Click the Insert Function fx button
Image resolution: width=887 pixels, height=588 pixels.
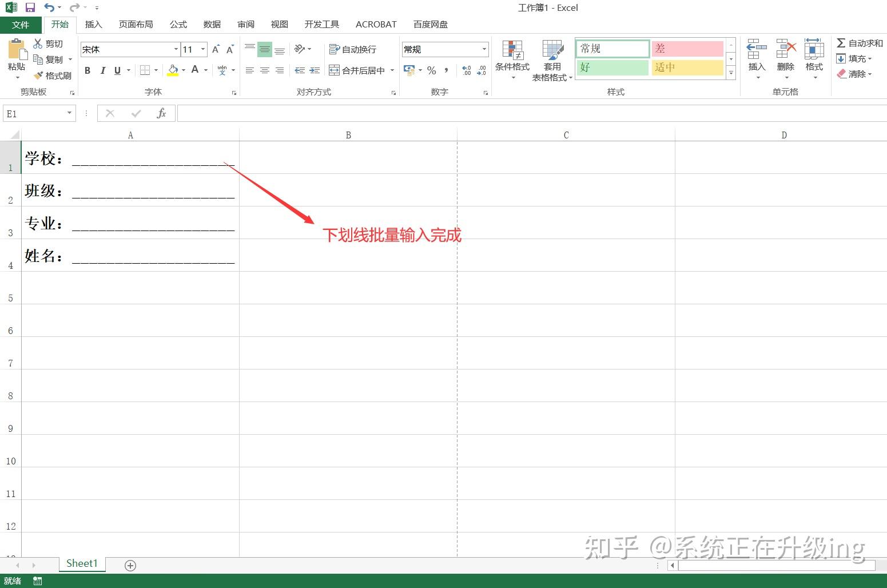coord(161,113)
